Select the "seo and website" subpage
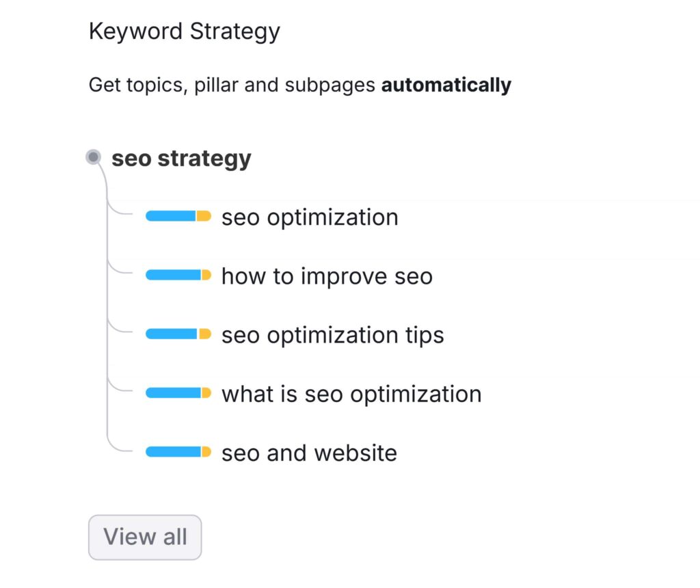700x588 pixels. coord(309,453)
